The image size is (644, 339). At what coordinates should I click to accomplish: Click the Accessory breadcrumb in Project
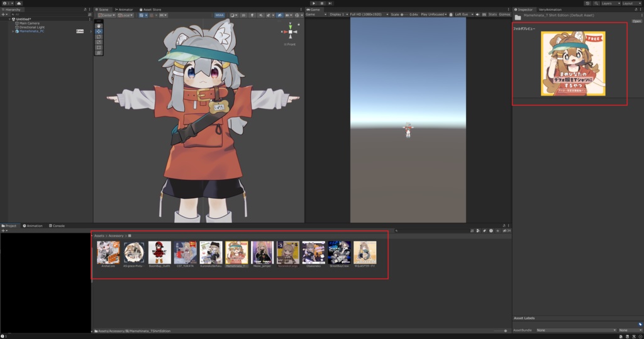pos(116,236)
